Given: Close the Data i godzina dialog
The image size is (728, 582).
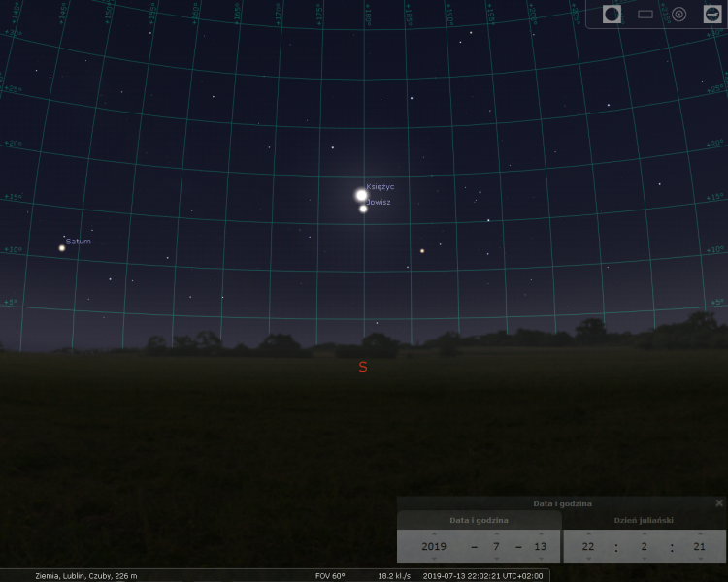Looking at the screenshot, I should click(x=719, y=503).
